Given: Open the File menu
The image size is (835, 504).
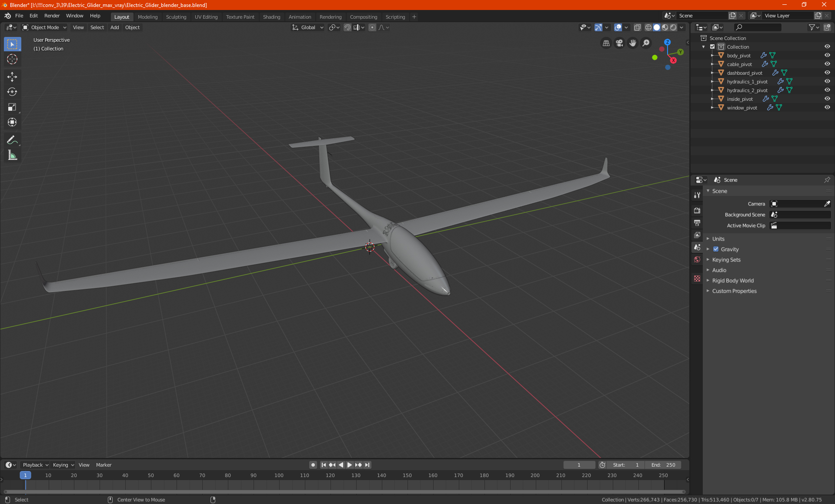Looking at the screenshot, I should tap(19, 16).
